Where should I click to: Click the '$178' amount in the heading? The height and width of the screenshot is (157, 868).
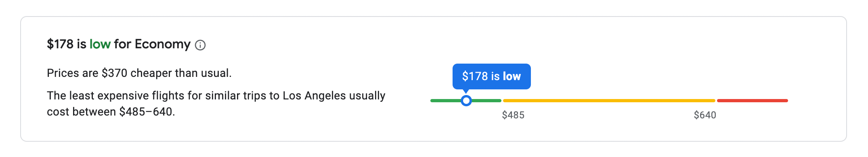click(60, 44)
